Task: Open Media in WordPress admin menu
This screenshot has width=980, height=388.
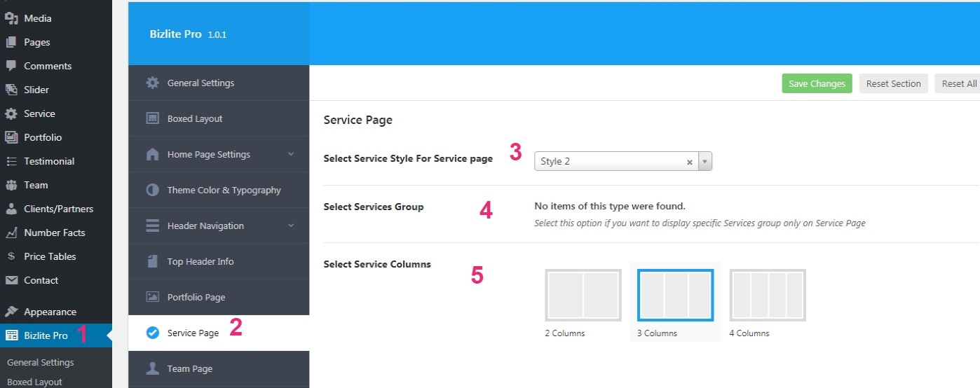Action: (x=56, y=18)
